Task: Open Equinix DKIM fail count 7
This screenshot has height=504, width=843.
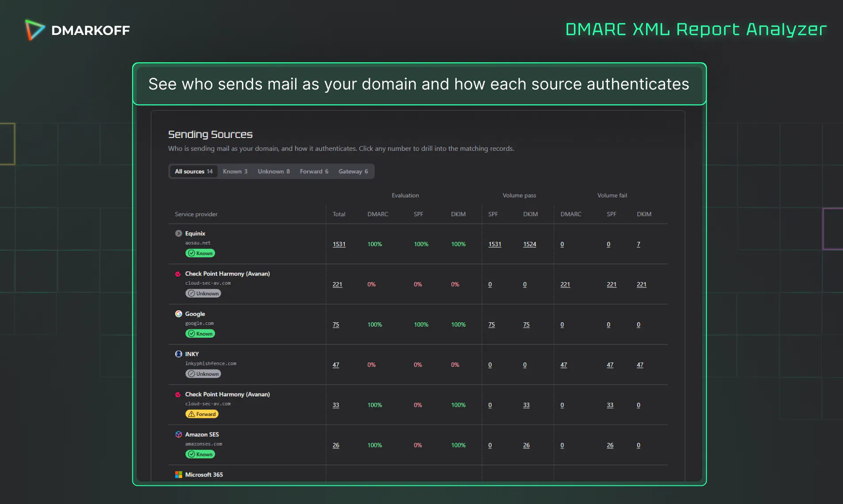Action: click(639, 244)
